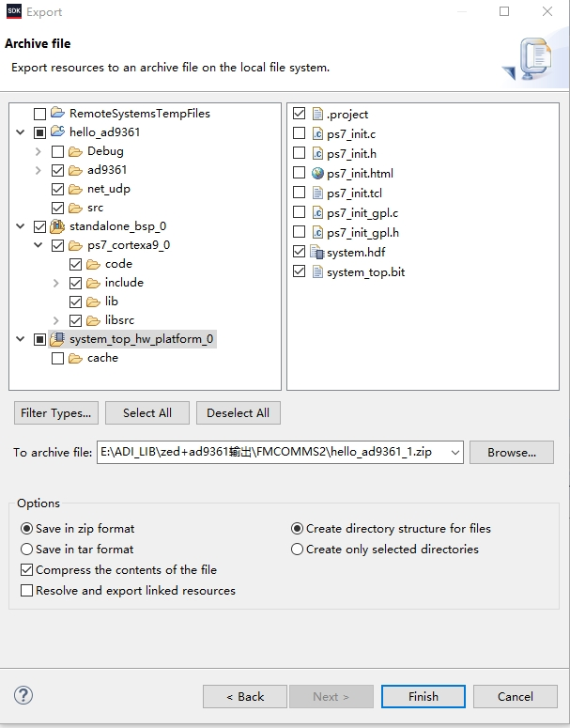Go Back to the previous wizard page
The width and height of the screenshot is (570, 728).
[245, 696]
